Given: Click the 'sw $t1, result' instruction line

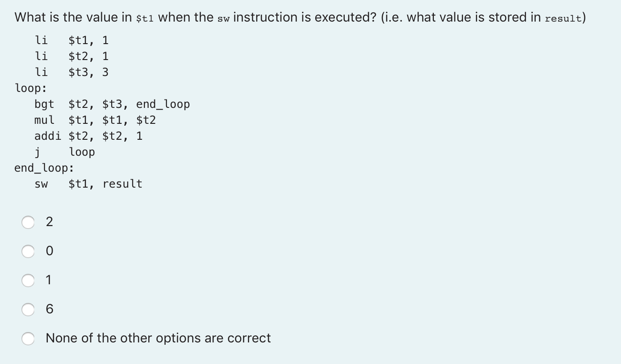Looking at the screenshot, I should point(88,184).
